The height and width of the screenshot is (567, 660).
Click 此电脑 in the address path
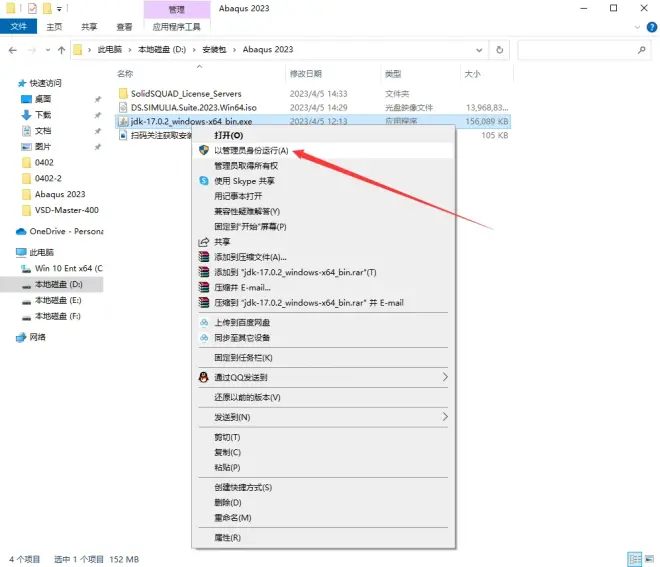click(x=109, y=50)
